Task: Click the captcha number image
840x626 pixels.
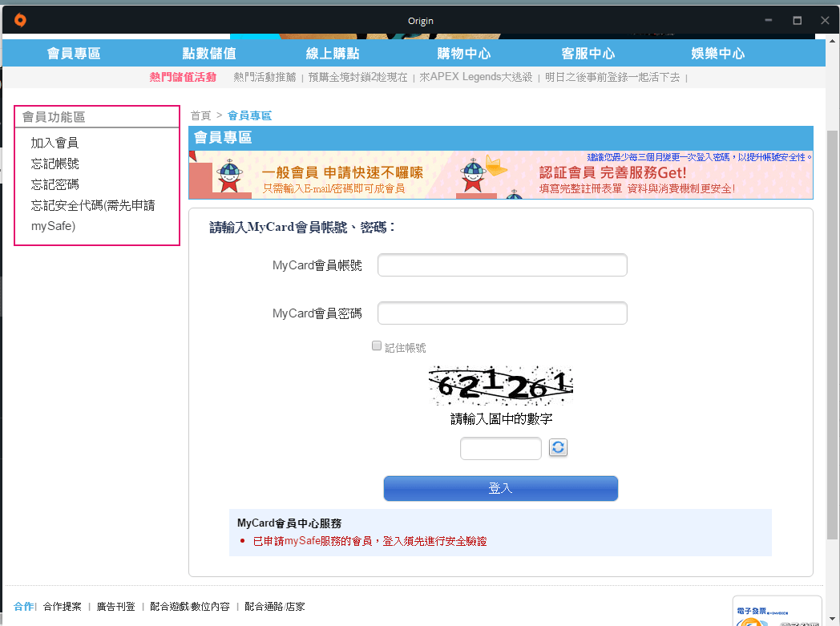Action: 501,386
